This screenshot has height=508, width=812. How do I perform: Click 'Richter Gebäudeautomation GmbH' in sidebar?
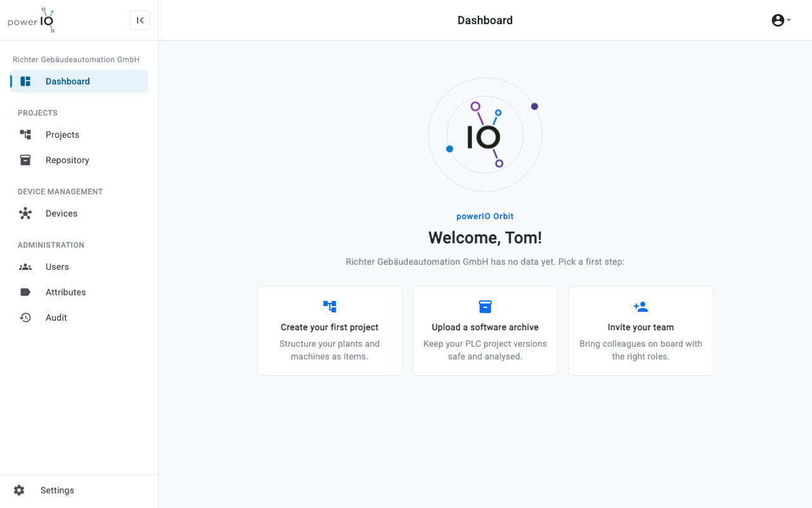76,60
